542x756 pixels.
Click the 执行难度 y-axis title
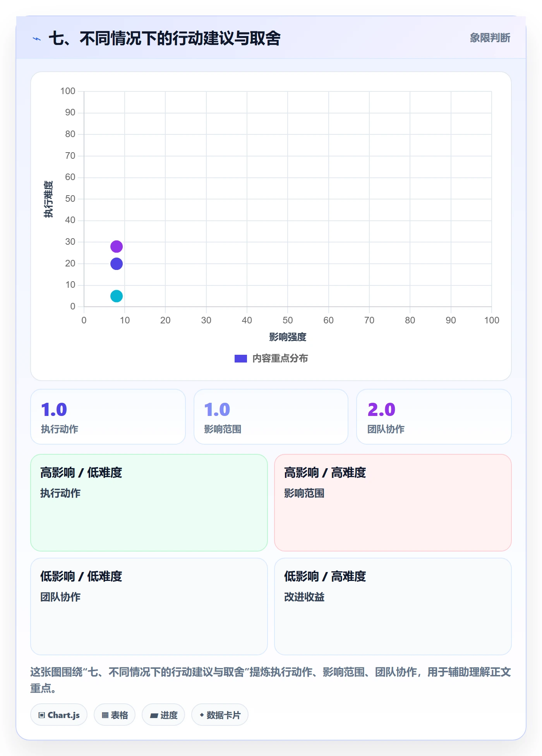click(48, 199)
